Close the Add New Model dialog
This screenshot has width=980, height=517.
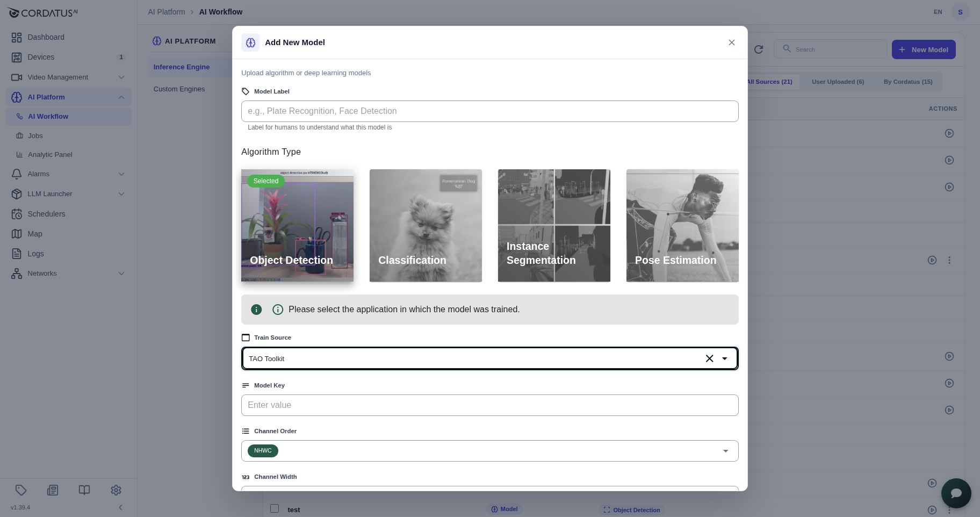tap(732, 42)
